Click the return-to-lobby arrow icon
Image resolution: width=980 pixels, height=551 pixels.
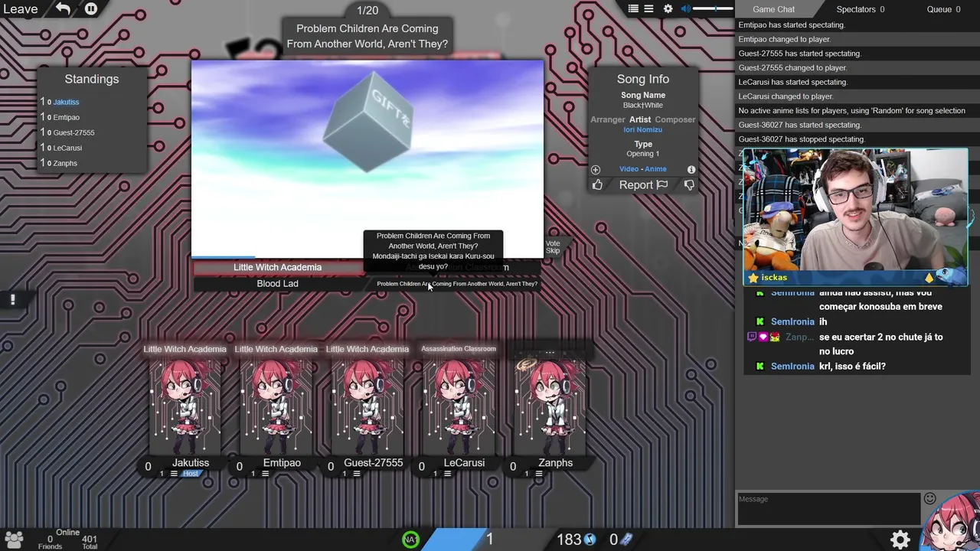[63, 9]
